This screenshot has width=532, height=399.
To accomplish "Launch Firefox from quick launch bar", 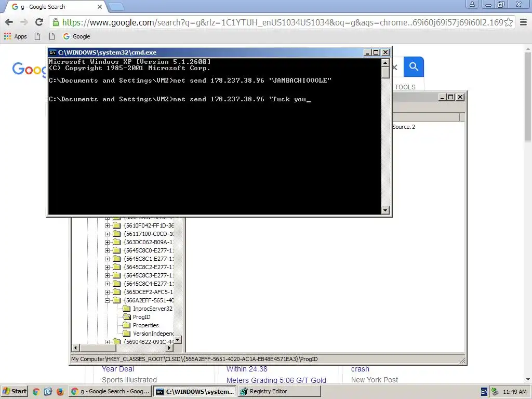I will (60, 392).
